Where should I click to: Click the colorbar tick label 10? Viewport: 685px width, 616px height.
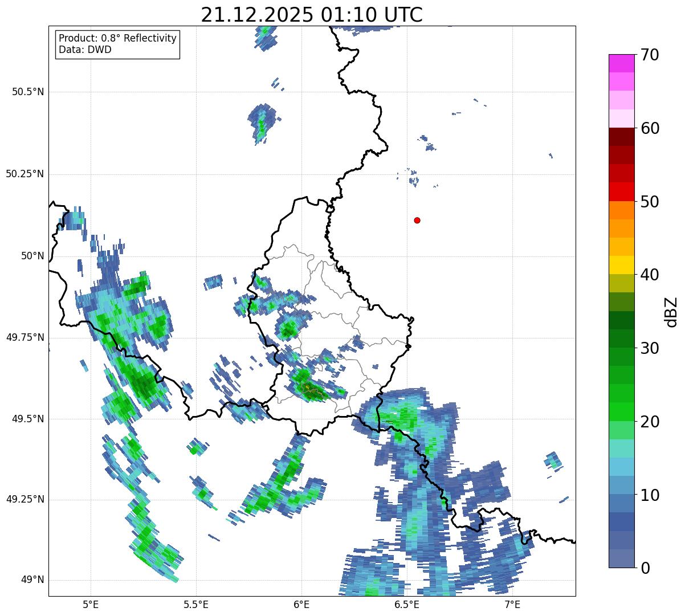(650, 495)
